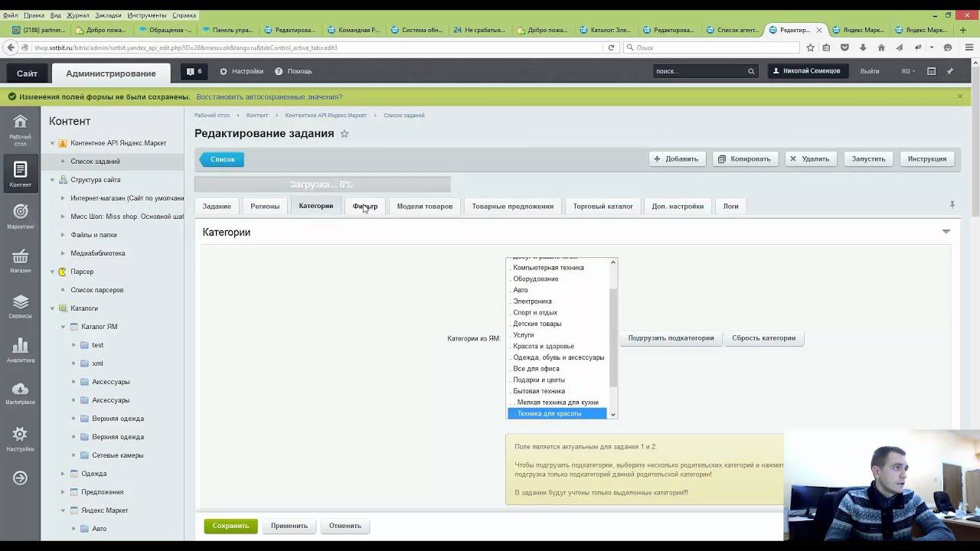This screenshot has height=551, width=980.
Task: Collapse the Каталоги tree node
Action: [x=53, y=308]
